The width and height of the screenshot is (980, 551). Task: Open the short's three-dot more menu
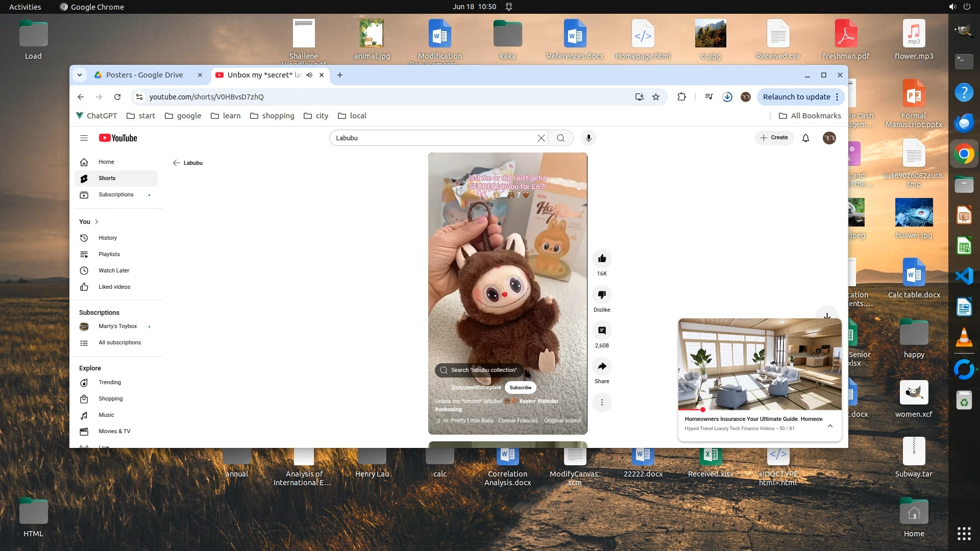click(x=602, y=403)
